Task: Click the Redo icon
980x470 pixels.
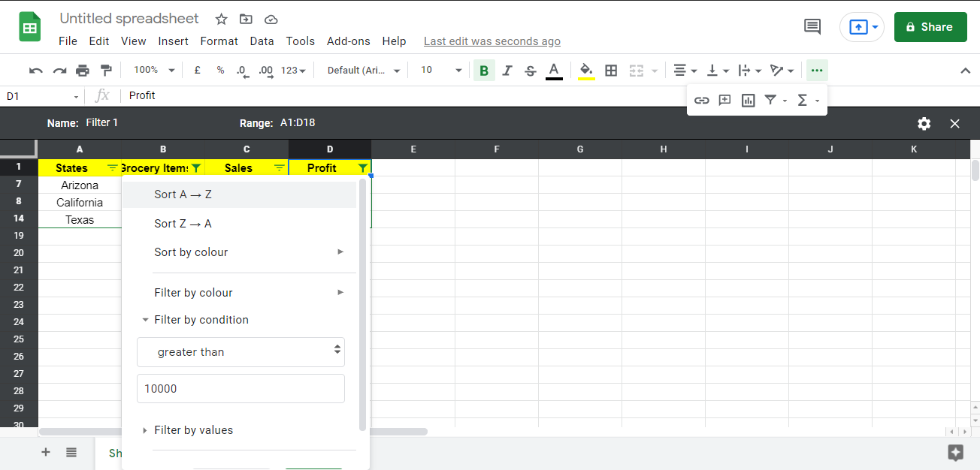Action: (59, 71)
